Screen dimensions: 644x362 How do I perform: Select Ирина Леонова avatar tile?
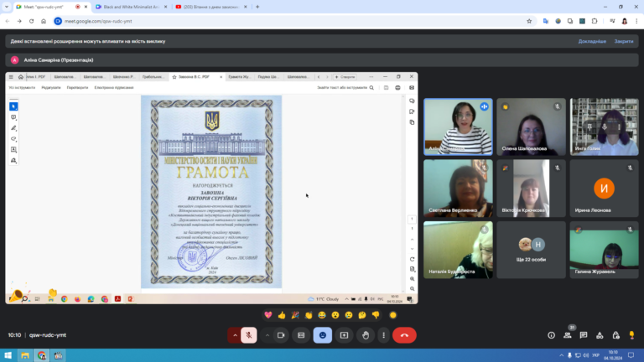click(x=604, y=189)
